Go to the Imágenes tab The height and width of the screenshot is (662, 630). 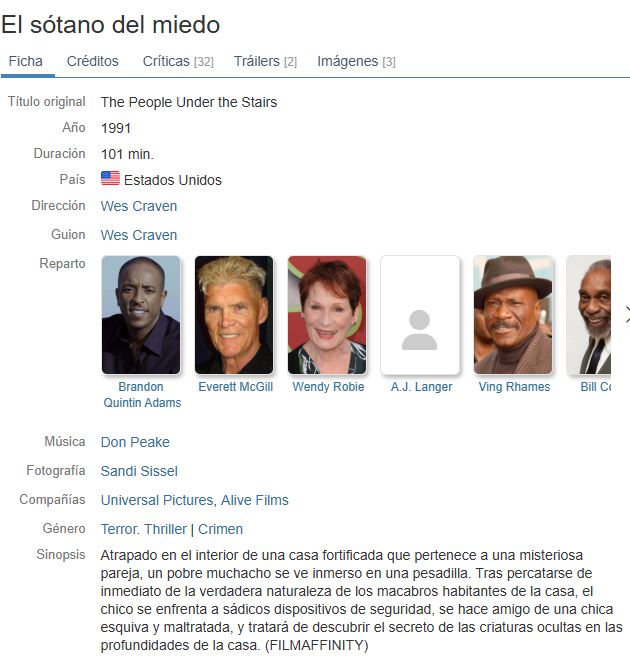[356, 61]
